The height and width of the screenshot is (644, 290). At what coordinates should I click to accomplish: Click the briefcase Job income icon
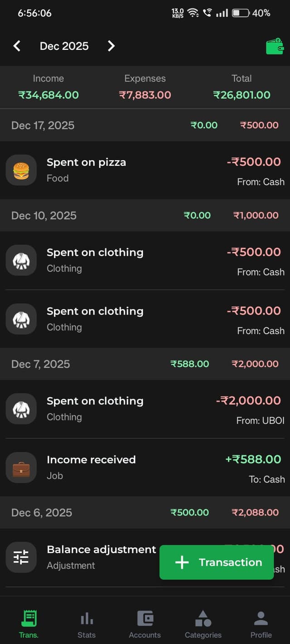pyautogui.click(x=21, y=468)
